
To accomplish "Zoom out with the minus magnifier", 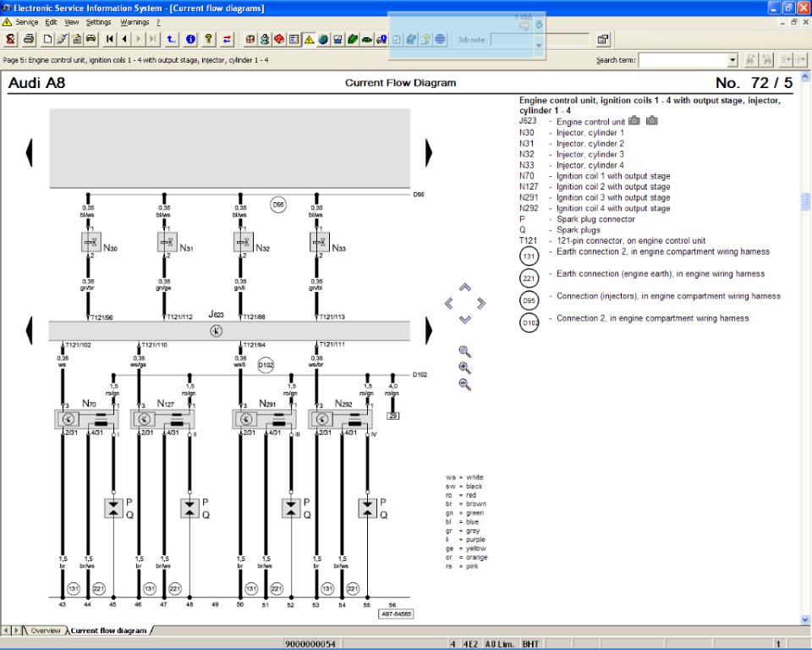I will [x=464, y=384].
